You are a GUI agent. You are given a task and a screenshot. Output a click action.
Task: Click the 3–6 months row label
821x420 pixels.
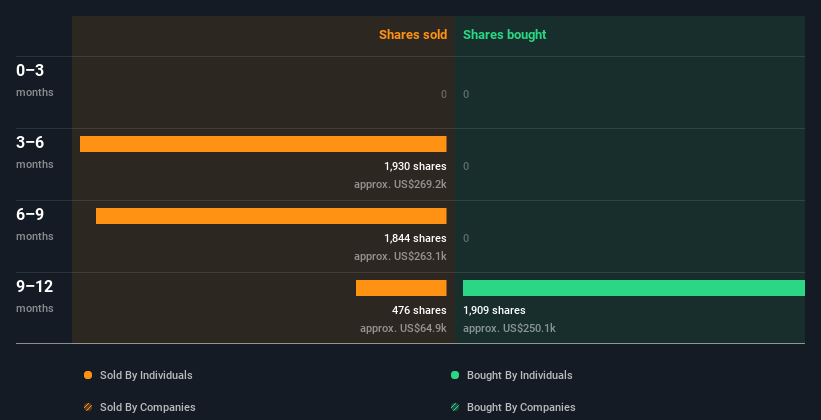click(35, 152)
